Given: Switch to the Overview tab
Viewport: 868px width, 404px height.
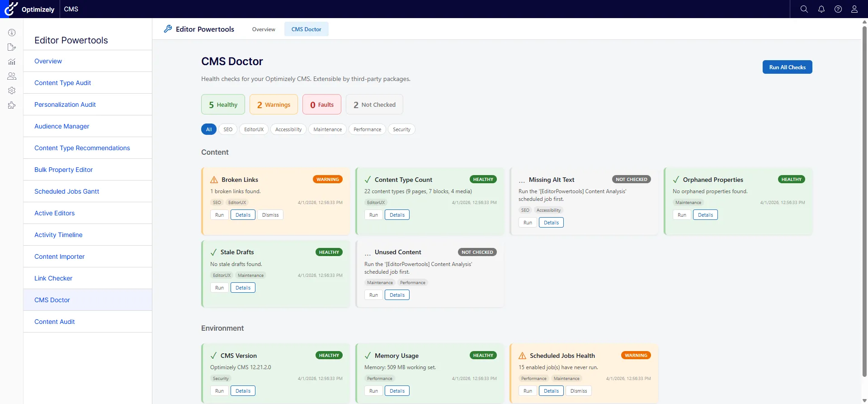Looking at the screenshot, I should click(264, 29).
